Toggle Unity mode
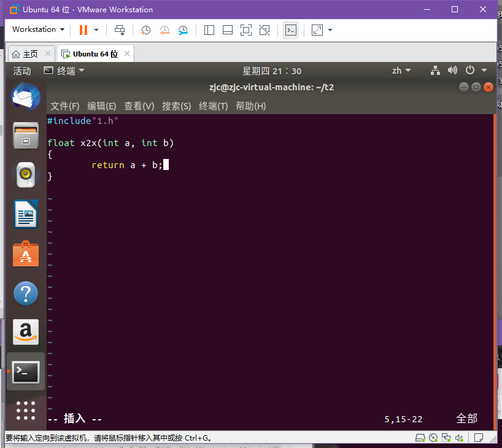This screenshot has width=502, height=448. click(265, 30)
